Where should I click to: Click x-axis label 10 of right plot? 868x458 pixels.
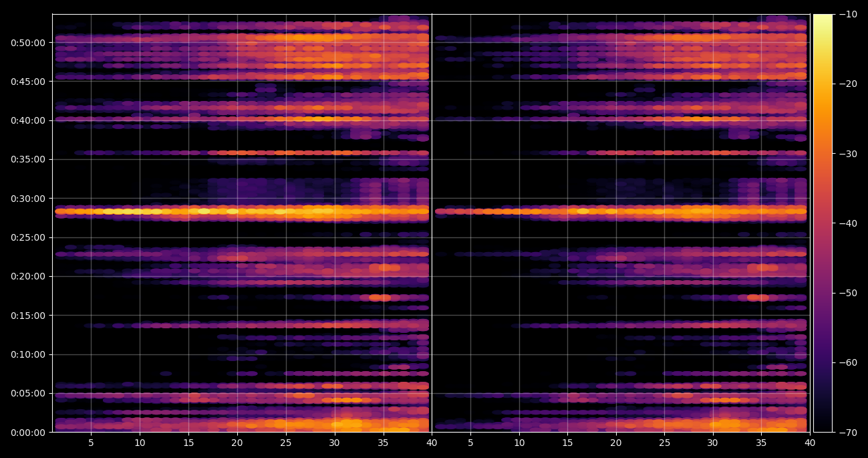pyautogui.click(x=519, y=443)
